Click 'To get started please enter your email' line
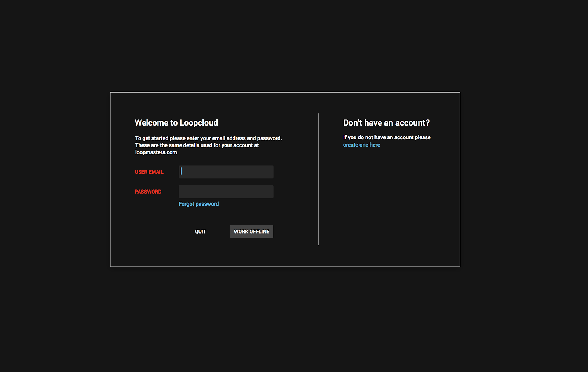The width and height of the screenshot is (588, 372). [x=208, y=138]
